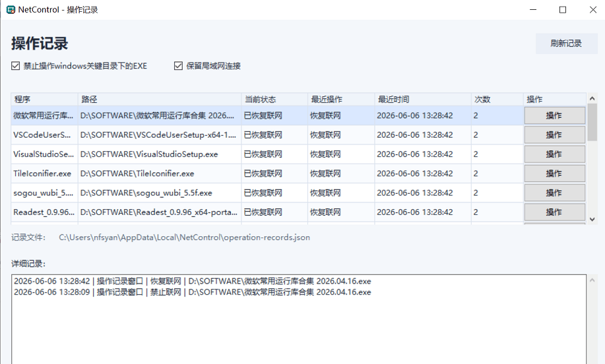Sort by the 次数 column header

497,100
